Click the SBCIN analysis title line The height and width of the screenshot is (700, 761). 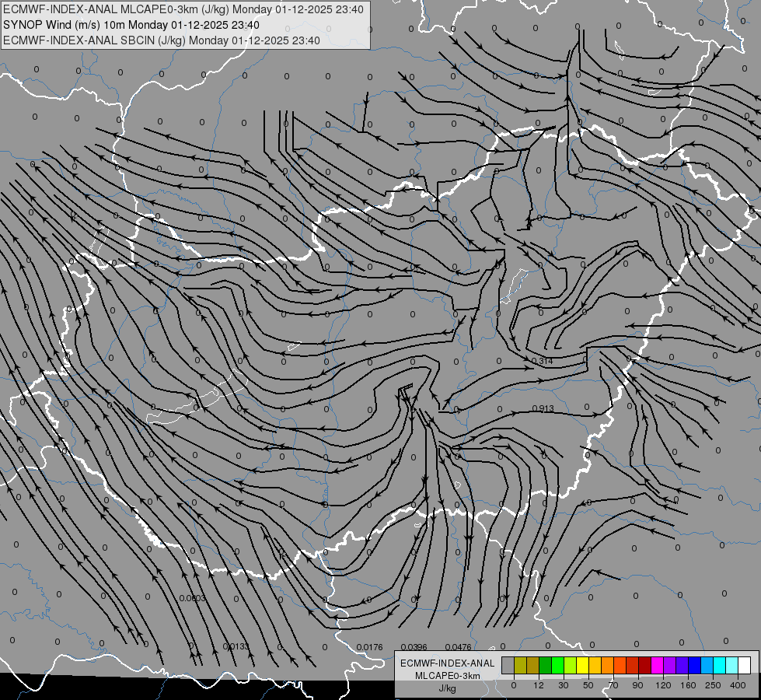pos(162,40)
